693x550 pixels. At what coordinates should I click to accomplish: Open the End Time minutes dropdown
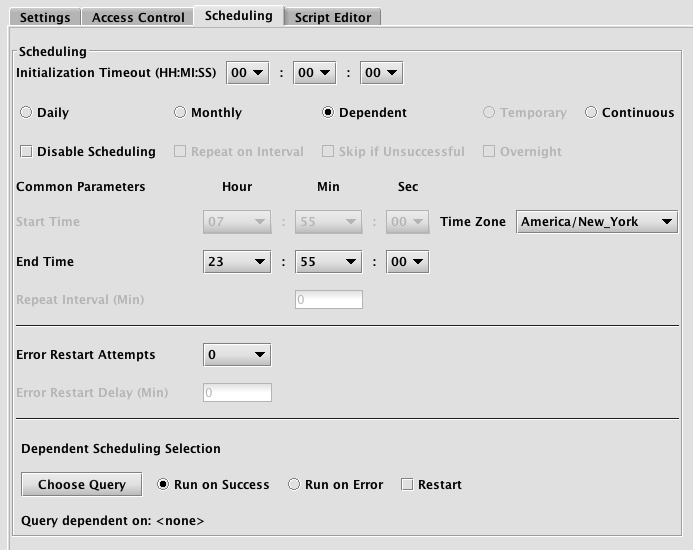(328, 262)
